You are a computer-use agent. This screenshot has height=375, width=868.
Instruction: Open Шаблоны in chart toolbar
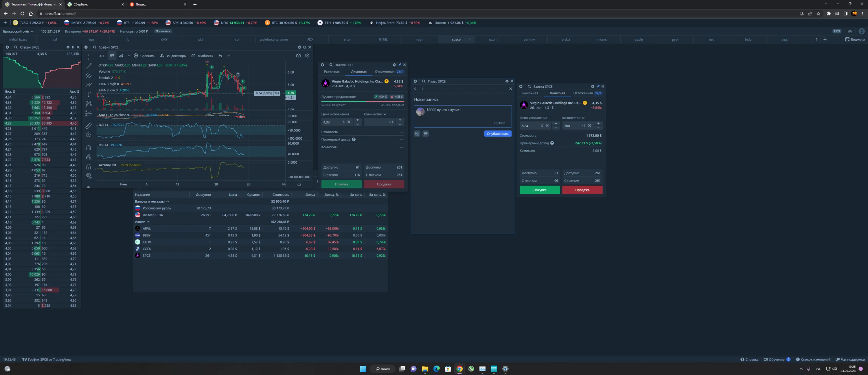point(202,56)
